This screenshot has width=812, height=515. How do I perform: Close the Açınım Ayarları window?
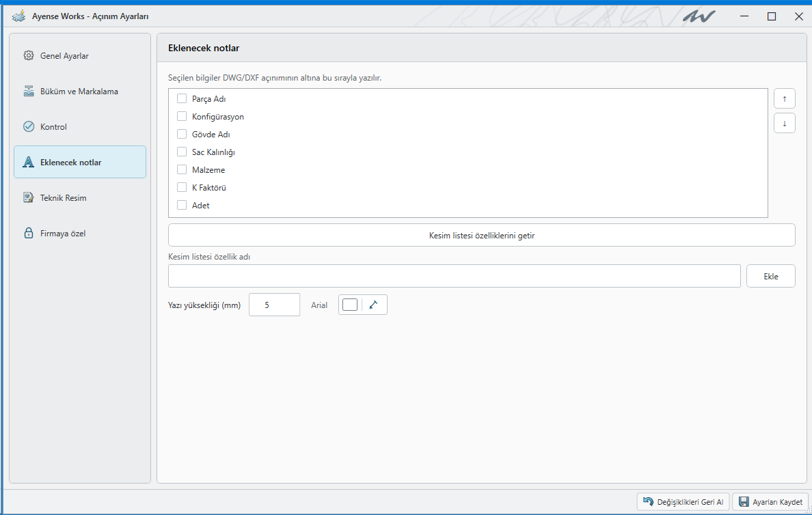tap(798, 16)
